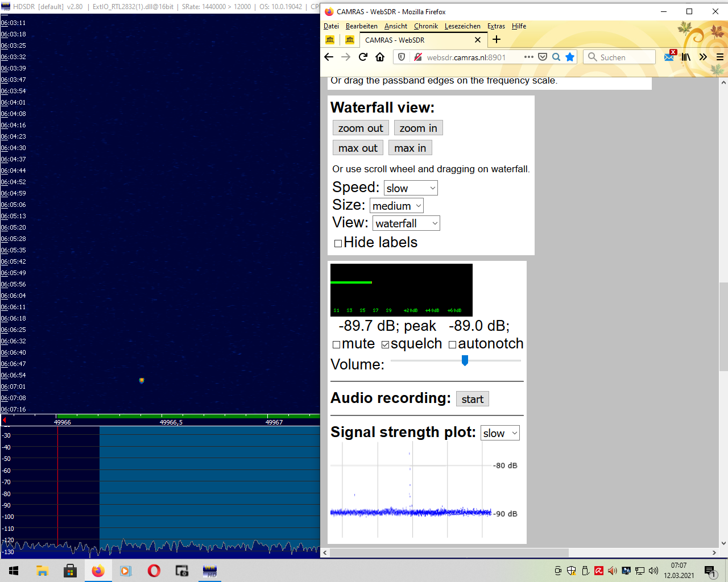Click the 06:07:01 waterfall timestamp in HDSDR

[x=14, y=386]
